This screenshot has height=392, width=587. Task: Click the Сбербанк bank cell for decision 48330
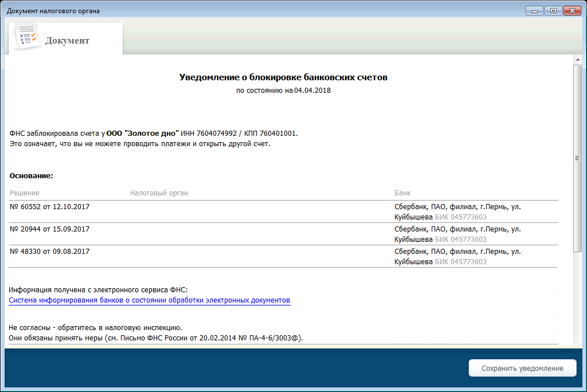coord(457,257)
